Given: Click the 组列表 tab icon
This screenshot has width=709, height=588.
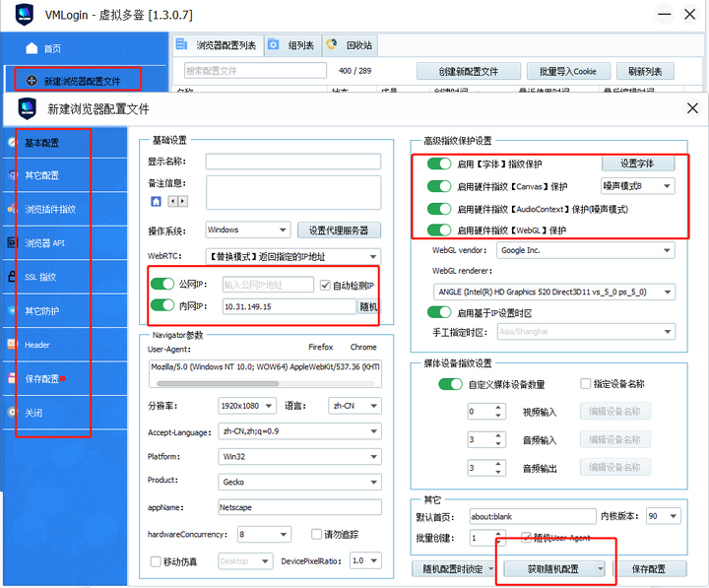Looking at the screenshot, I should point(273,44).
